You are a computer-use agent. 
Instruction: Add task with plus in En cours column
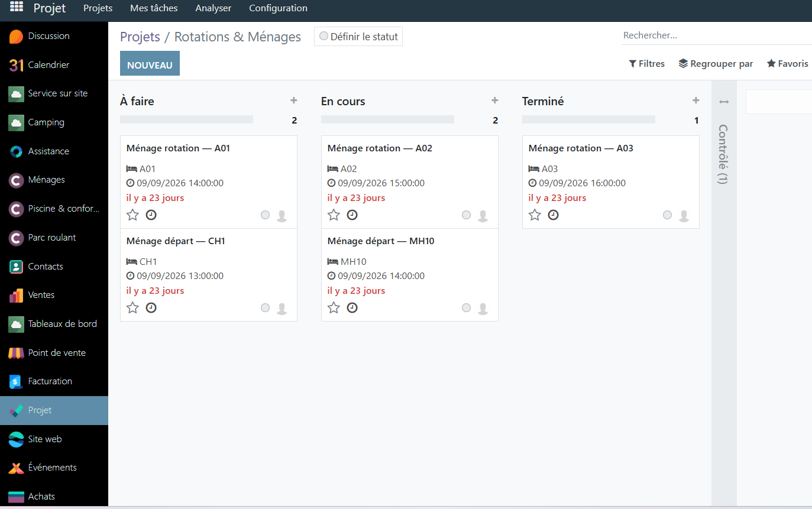coord(495,100)
